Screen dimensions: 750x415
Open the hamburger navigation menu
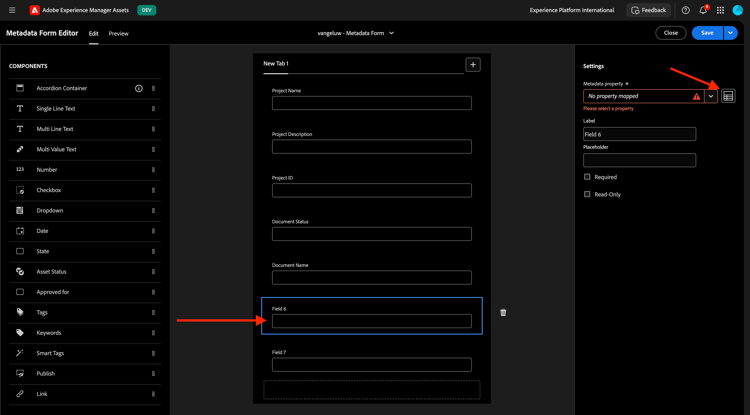[12, 10]
